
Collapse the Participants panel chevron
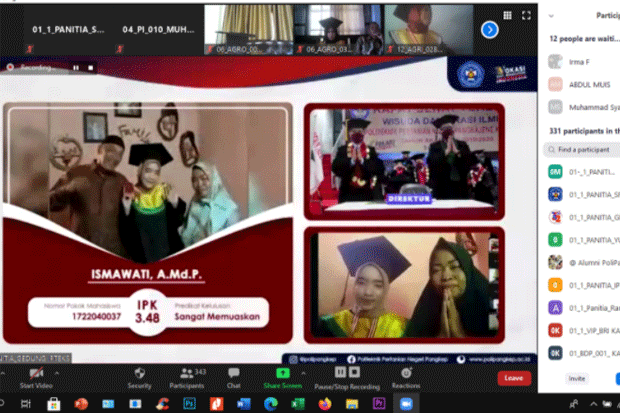pos(551,16)
